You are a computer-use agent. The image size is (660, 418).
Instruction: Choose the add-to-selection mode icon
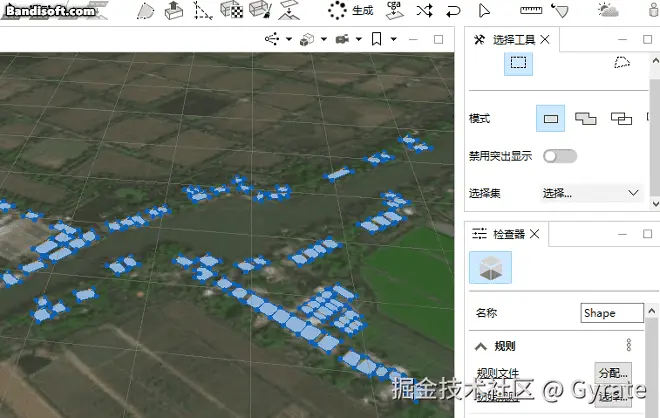tap(586, 119)
